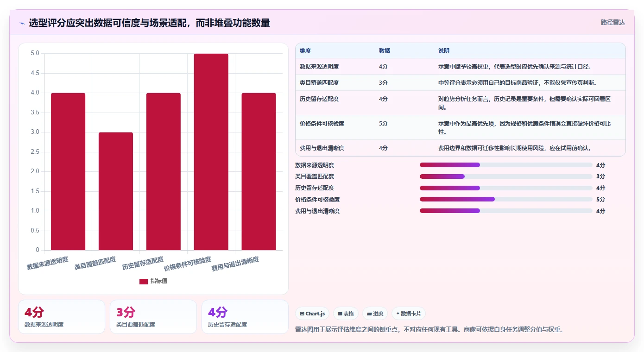
Task: Select the Chart.js tag chip
Action: coord(312,314)
